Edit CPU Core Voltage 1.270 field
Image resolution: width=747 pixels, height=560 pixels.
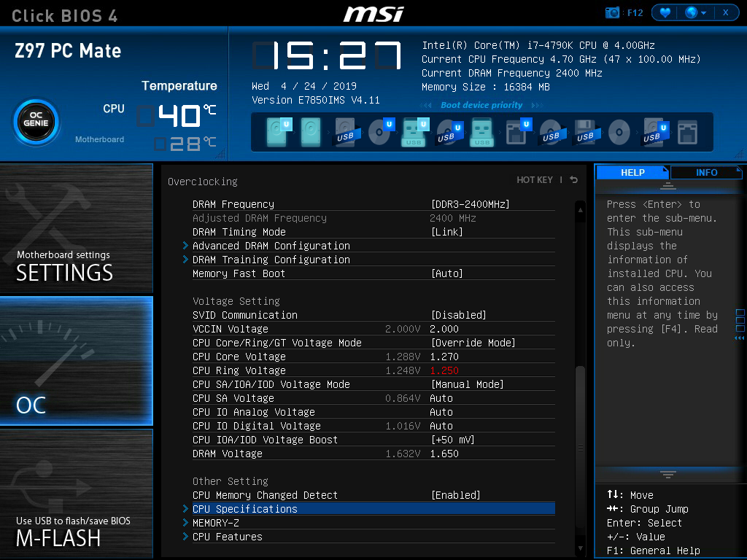click(444, 357)
